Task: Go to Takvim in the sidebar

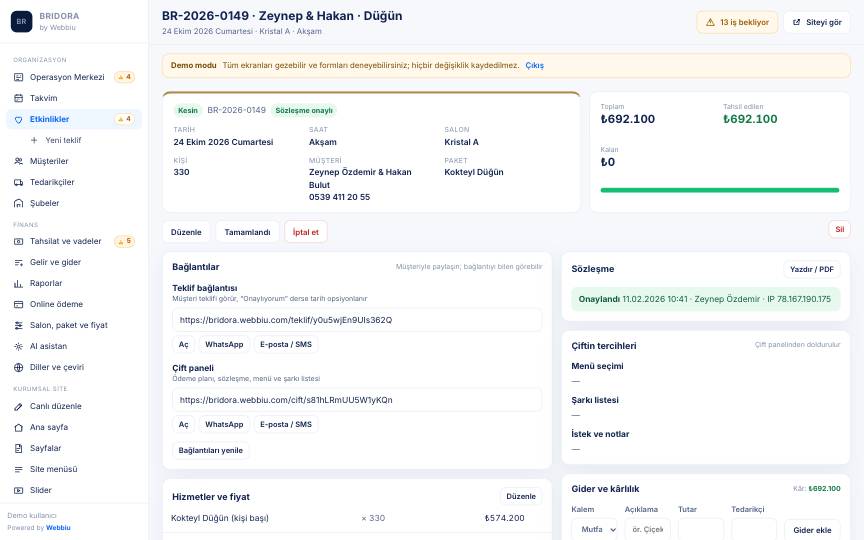Action: coord(74,98)
